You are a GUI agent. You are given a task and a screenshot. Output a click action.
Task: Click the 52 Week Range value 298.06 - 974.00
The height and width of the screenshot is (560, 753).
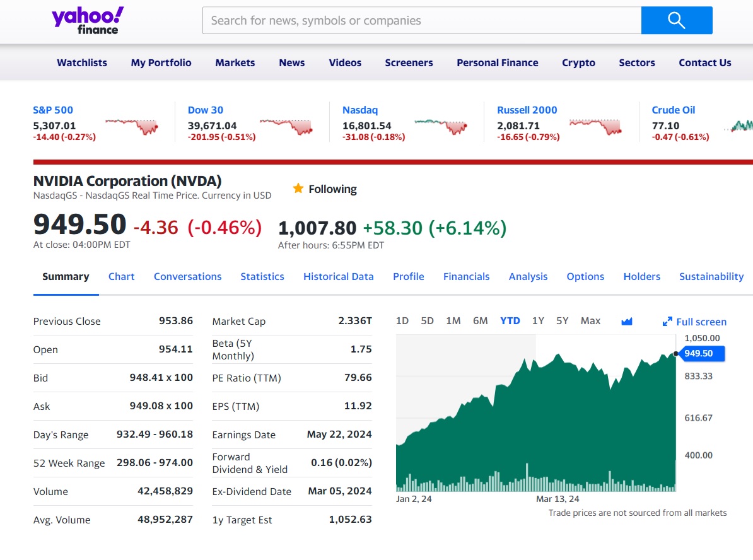pyautogui.click(x=155, y=462)
